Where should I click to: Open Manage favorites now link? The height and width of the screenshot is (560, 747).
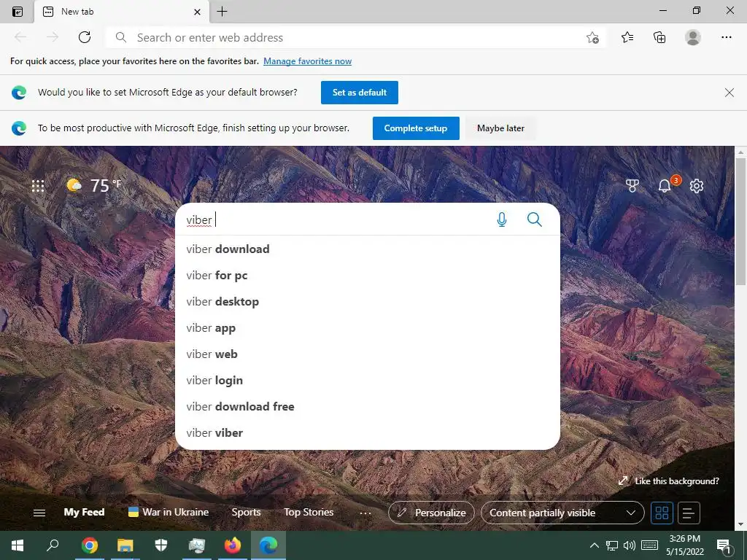pos(307,61)
